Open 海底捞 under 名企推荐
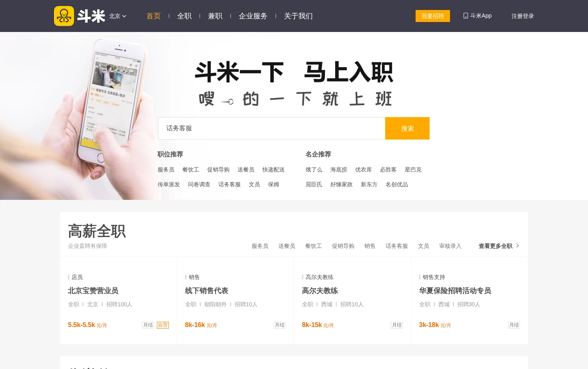 (339, 170)
